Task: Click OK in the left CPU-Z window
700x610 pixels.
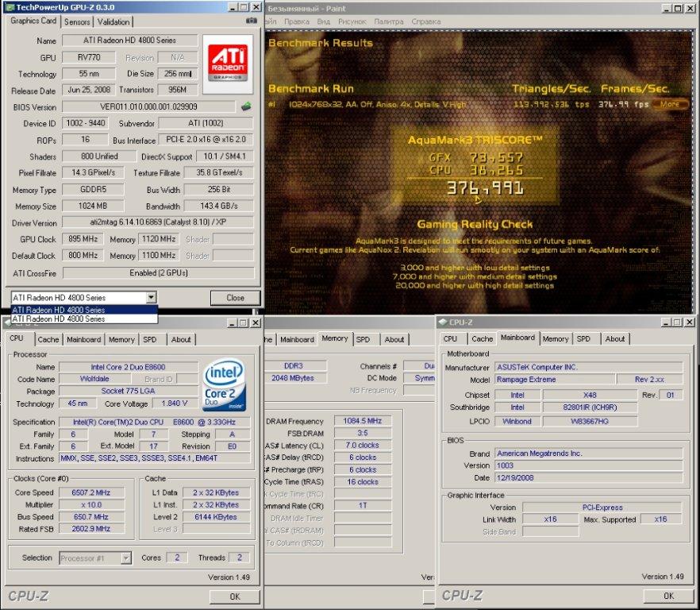Action: [235, 596]
